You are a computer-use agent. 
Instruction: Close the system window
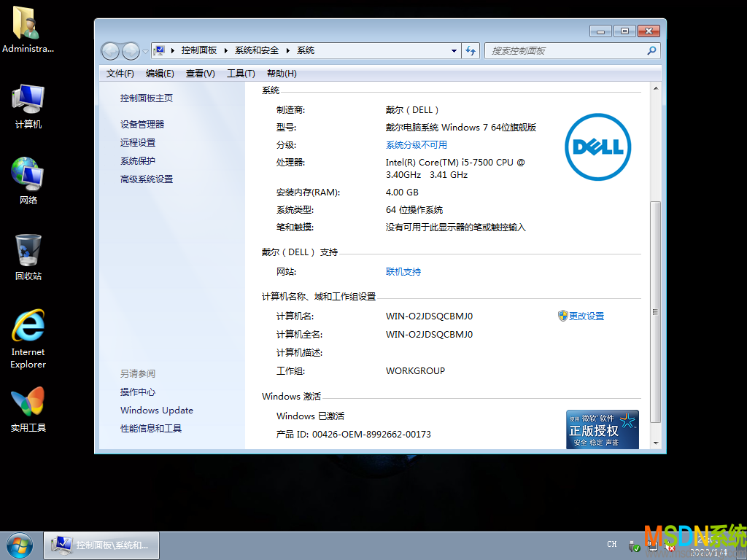(x=649, y=31)
